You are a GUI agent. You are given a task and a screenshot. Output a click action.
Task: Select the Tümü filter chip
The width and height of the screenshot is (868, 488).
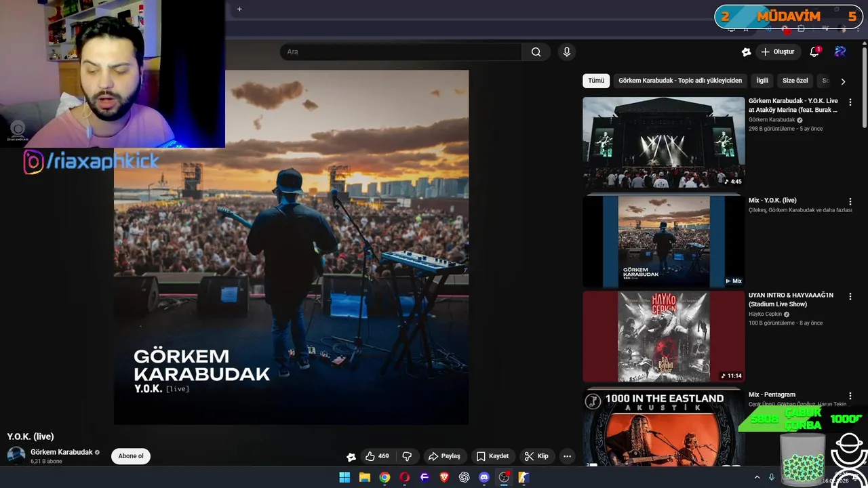[x=596, y=81]
